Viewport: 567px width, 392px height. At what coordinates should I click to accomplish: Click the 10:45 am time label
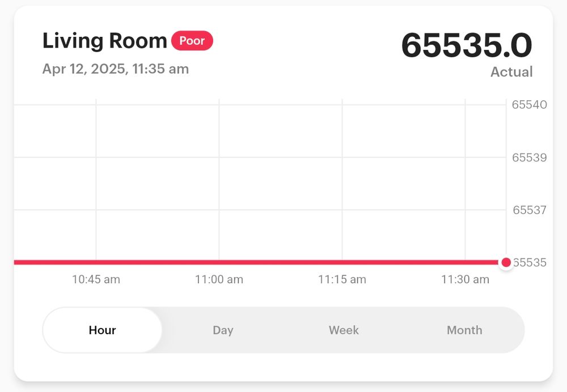[96, 279]
